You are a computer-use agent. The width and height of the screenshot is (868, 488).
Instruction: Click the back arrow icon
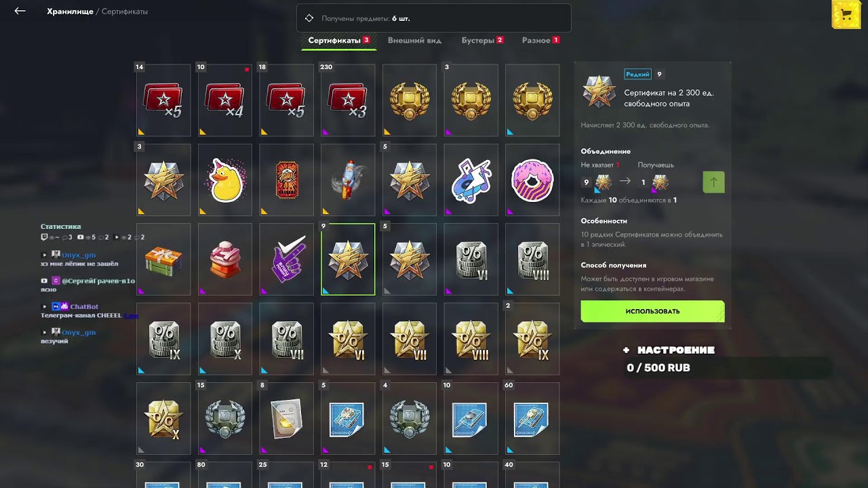[x=20, y=12]
